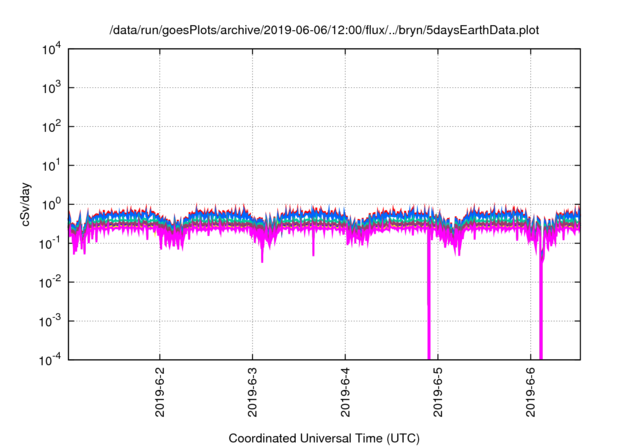640x448 pixels.
Task: Click the 2019-6-6 date tick label
Action: click(531, 392)
